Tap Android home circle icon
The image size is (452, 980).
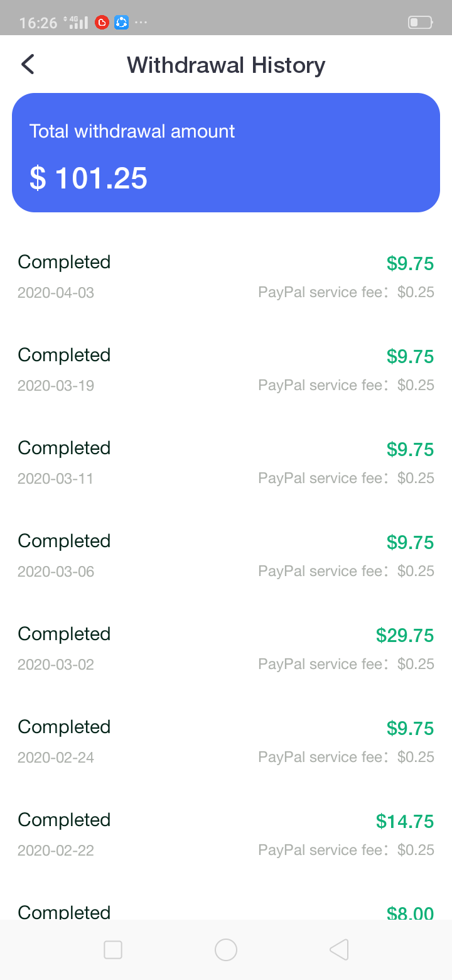click(226, 949)
